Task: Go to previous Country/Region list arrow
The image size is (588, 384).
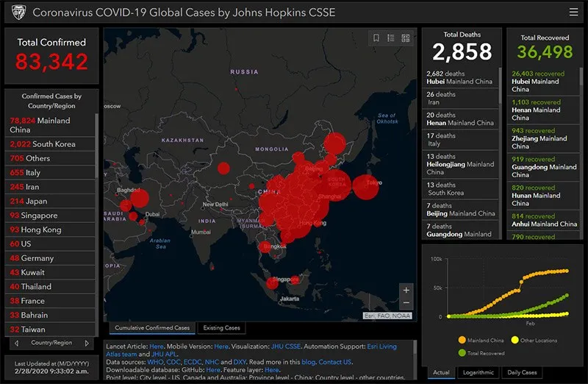Action: (x=16, y=343)
